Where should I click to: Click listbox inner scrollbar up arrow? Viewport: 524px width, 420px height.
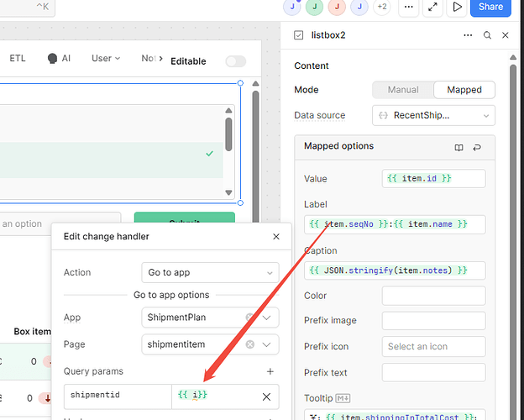coord(228,111)
